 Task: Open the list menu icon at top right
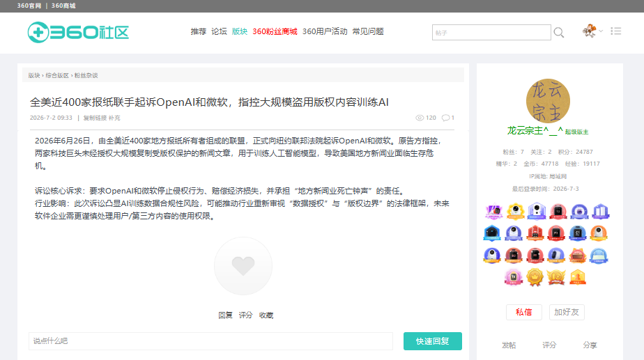[615, 31]
